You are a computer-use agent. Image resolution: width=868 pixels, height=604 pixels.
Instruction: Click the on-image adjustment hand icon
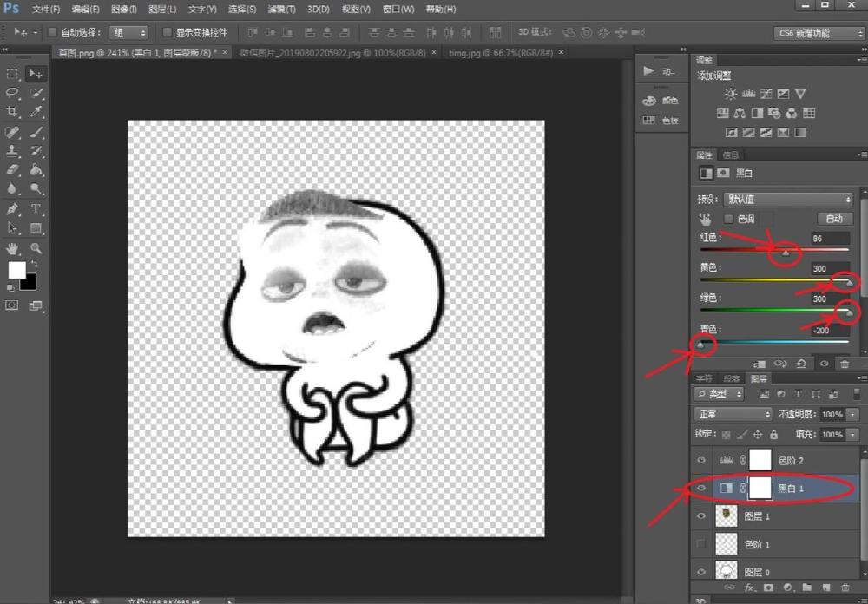705,219
